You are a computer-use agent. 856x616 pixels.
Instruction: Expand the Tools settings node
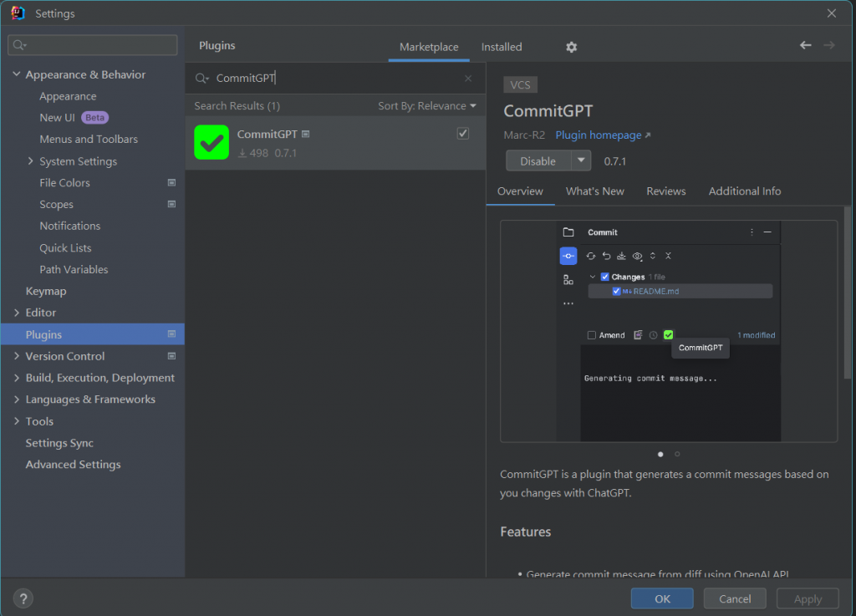click(17, 420)
